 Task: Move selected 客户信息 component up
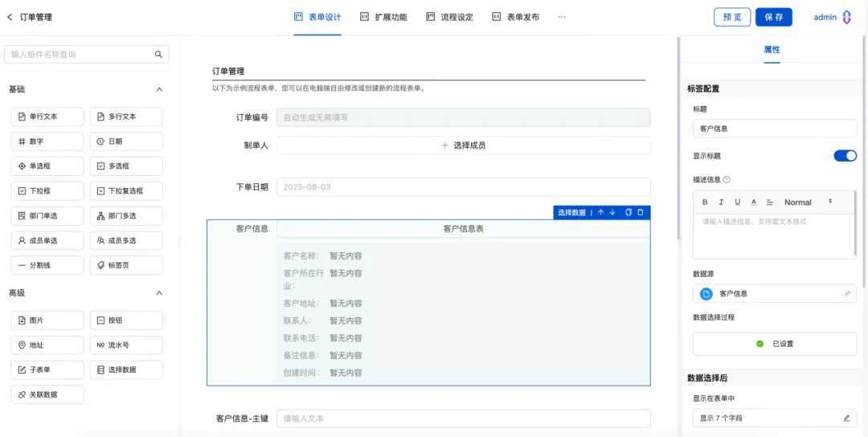click(600, 212)
